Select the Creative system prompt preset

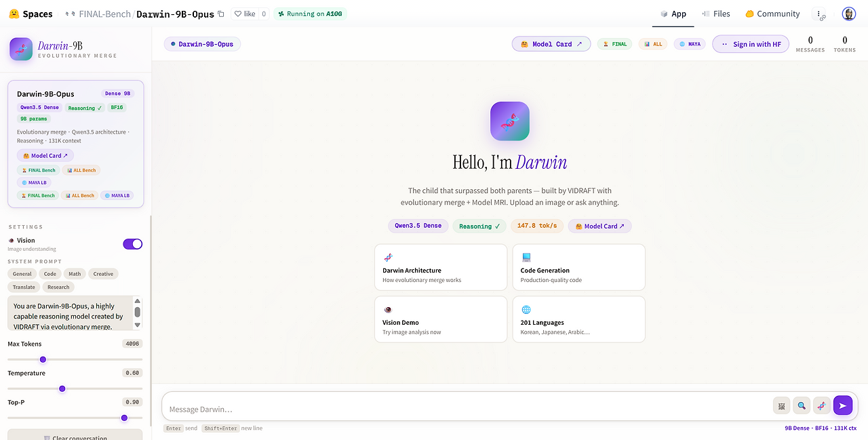tap(103, 274)
